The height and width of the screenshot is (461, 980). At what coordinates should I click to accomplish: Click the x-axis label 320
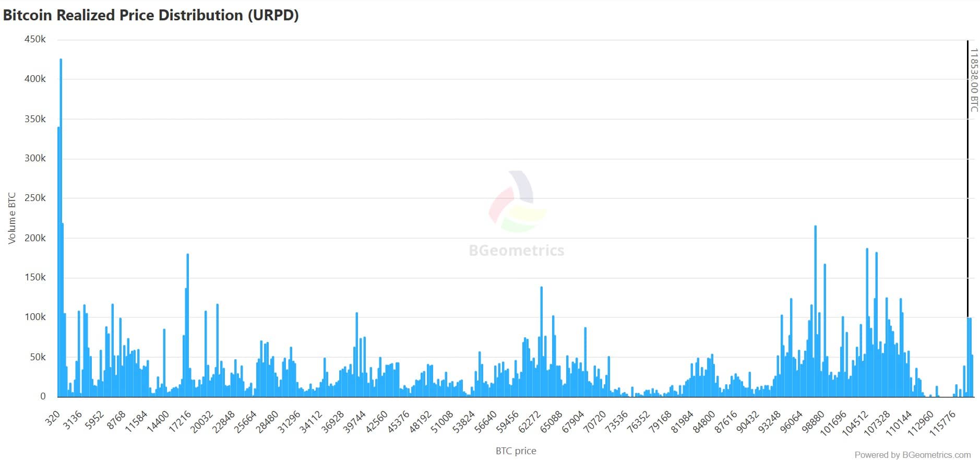53,419
